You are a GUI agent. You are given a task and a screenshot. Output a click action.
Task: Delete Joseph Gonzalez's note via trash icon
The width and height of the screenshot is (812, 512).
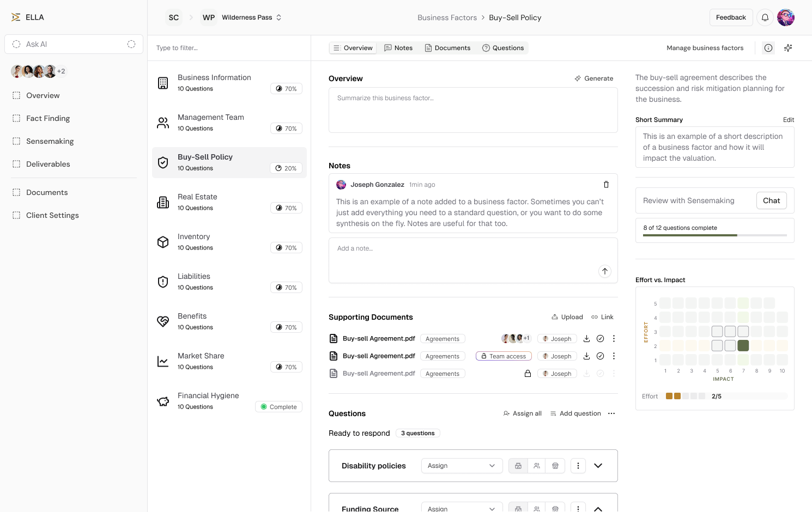click(x=606, y=185)
